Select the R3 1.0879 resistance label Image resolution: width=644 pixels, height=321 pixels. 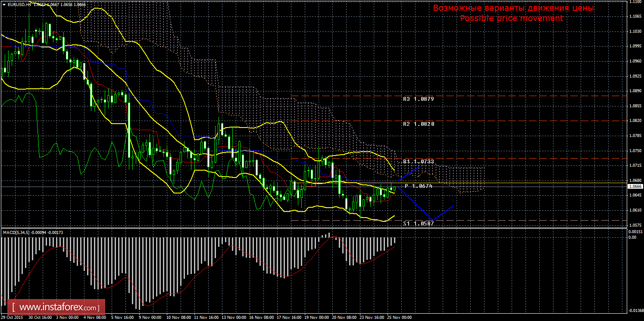pyautogui.click(x=418, y=99)
